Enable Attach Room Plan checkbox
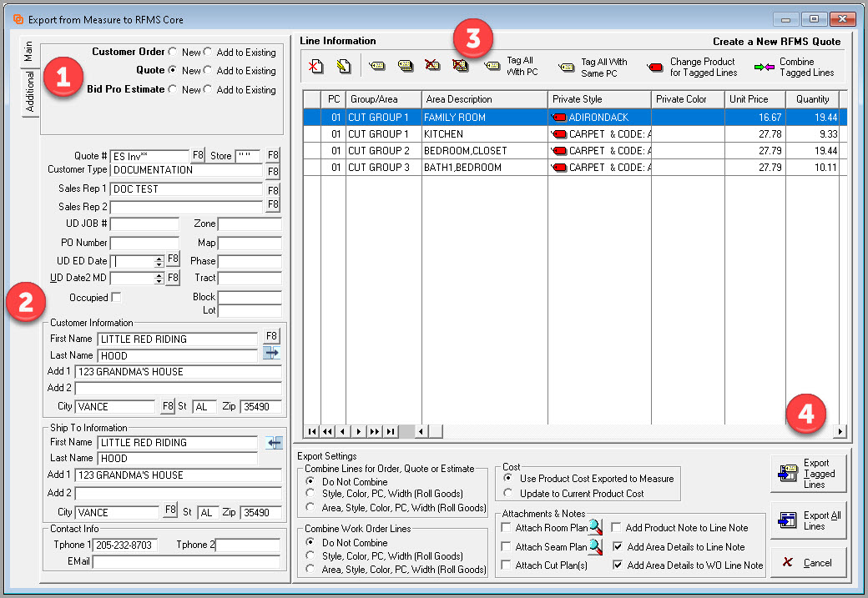The width and height of the screenshot is (868, 598). click(x=506, y=527)
